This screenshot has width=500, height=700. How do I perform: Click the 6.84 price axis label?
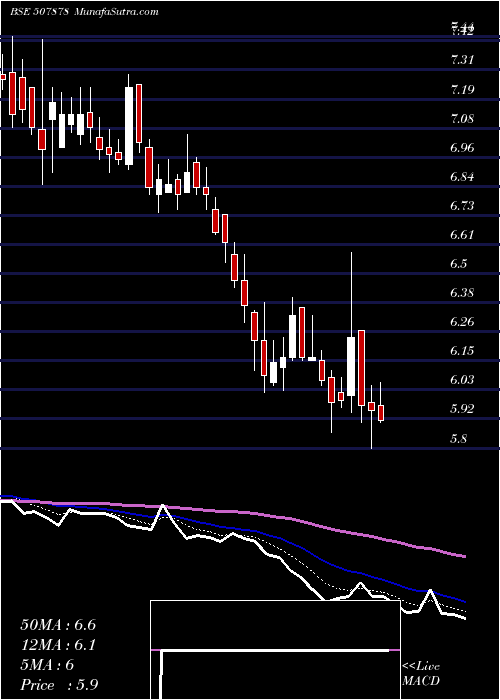(x=462, y=177)
